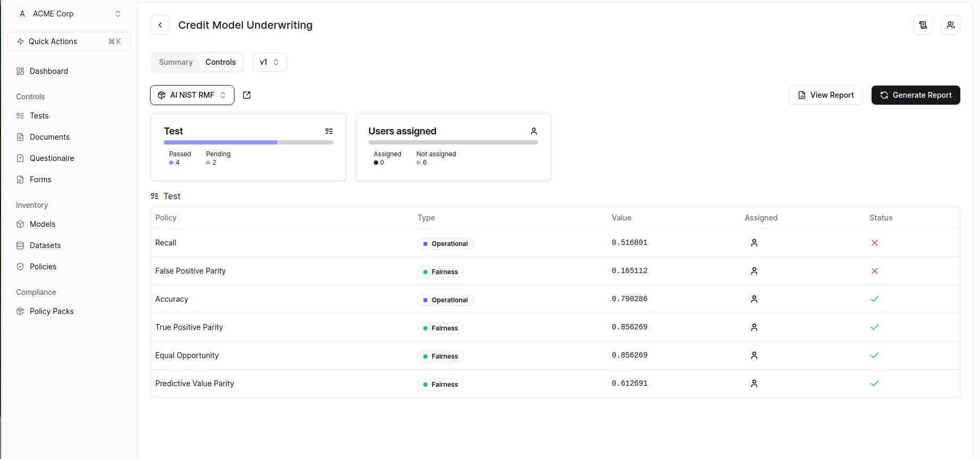
Task: Open the external link icon beside AI NIST RMF
Action: [x=247, y=95]
